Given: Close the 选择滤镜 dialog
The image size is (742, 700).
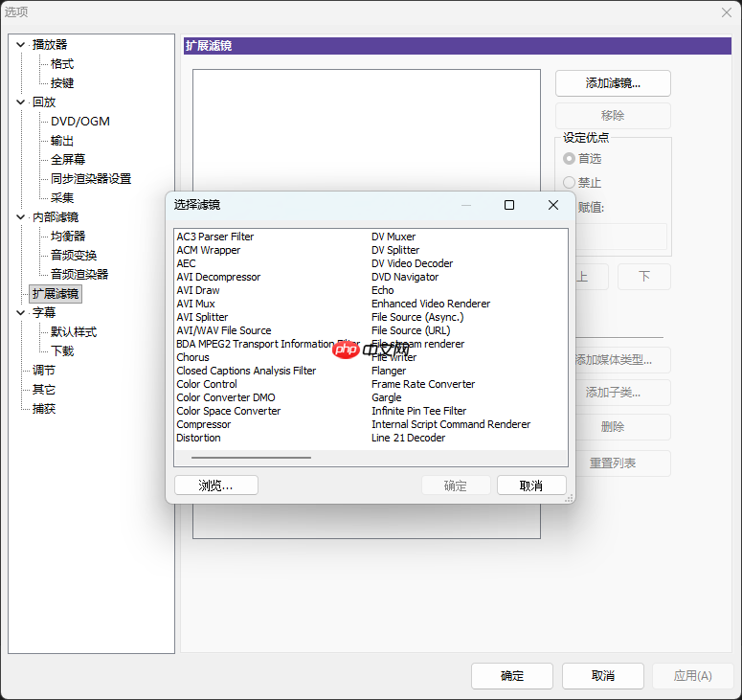Looking at the screenshot, I should (x=553, y=205).
